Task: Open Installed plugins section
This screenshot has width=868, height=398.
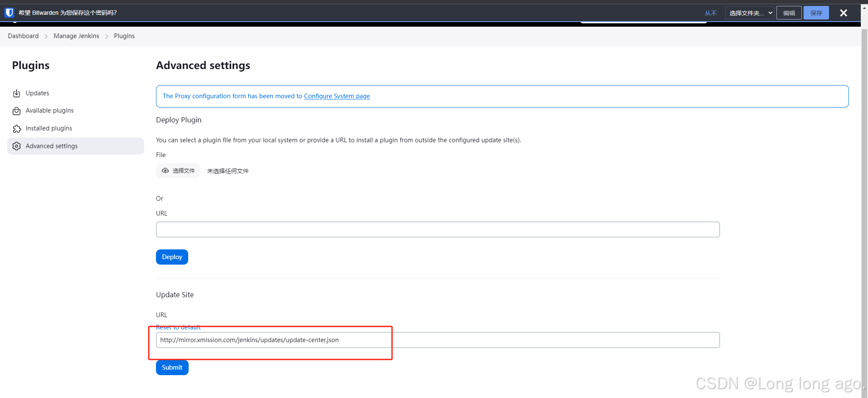Action: [75, 128]
